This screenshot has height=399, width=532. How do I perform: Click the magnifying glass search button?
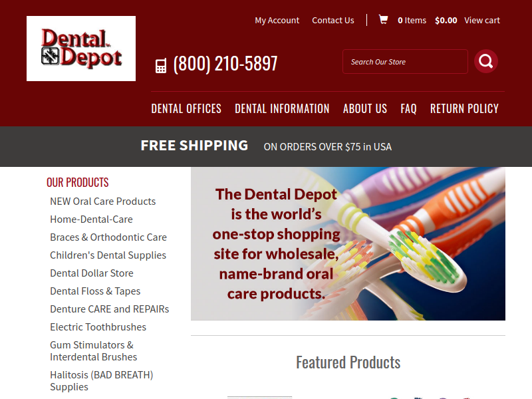click(486, 61)
